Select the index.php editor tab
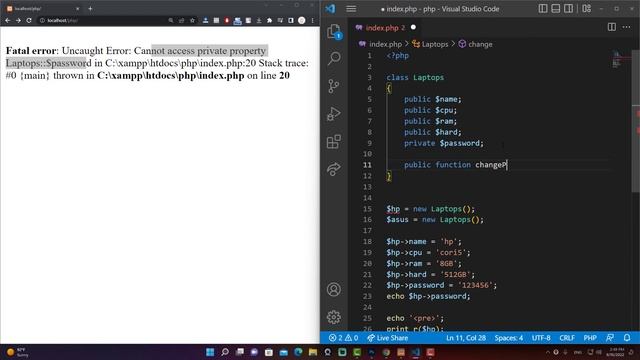 click(384, 27)
